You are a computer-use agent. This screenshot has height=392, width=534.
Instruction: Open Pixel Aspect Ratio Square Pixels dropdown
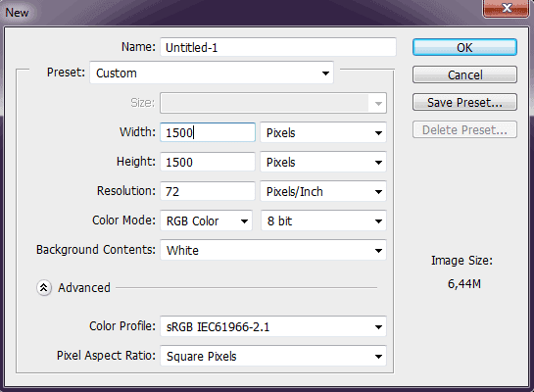(x=273, y=356)
